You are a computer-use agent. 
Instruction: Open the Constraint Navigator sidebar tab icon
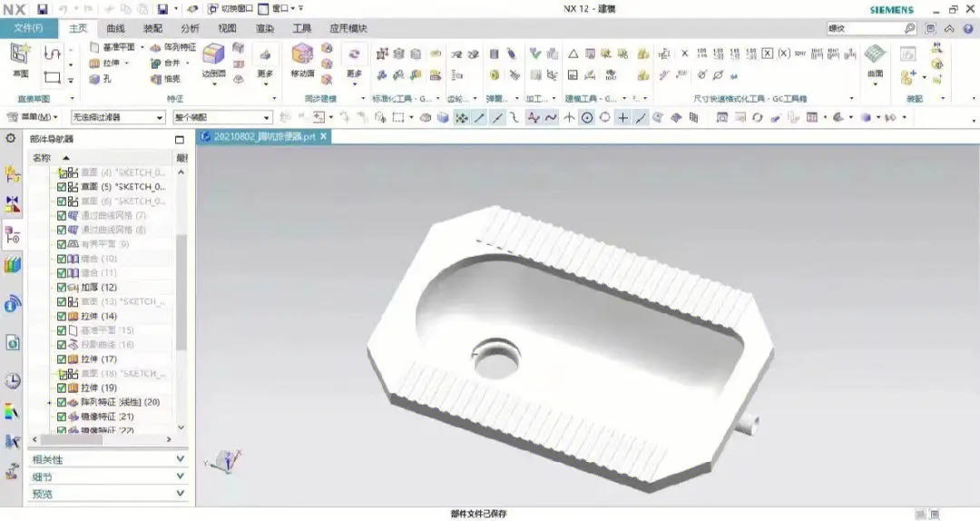click(12, 203)
